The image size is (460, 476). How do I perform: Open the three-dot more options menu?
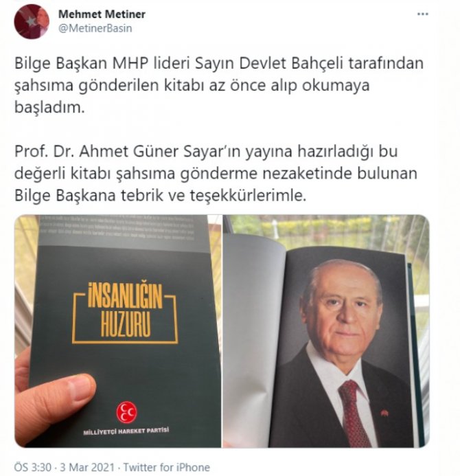(x=423, y=14)
